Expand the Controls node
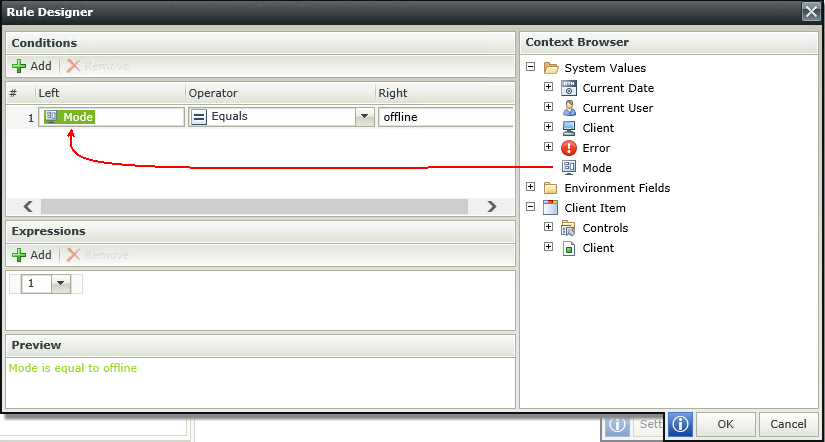Viewport: 825px width, 442px height. coord(548,227)
